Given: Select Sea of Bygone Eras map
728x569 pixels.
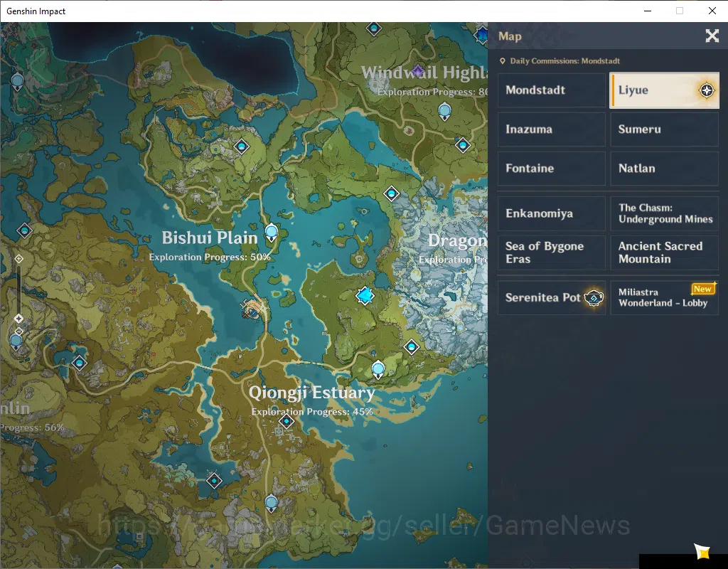Looking at the screenshot, I should click(x=552, y=252).
